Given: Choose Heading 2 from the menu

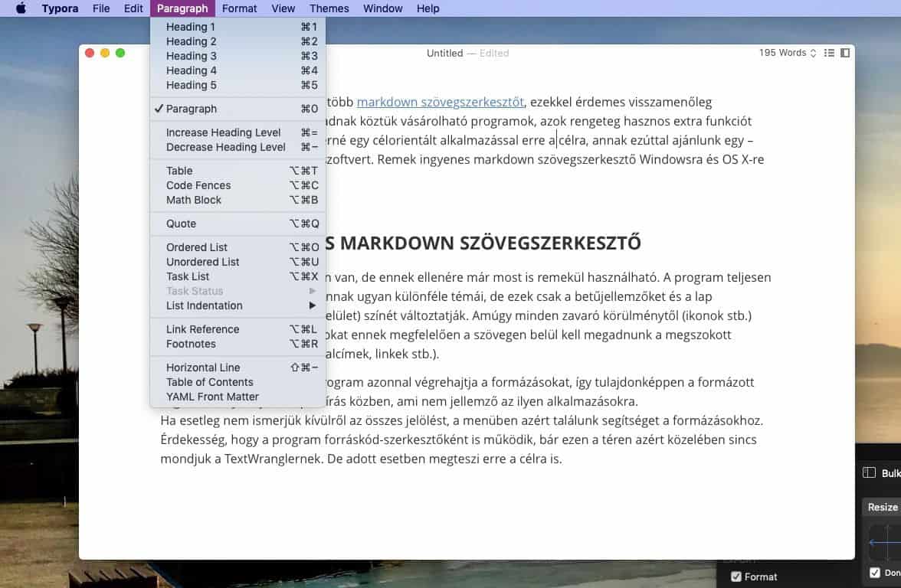Looking at the screenshot, I should [238, 41].
